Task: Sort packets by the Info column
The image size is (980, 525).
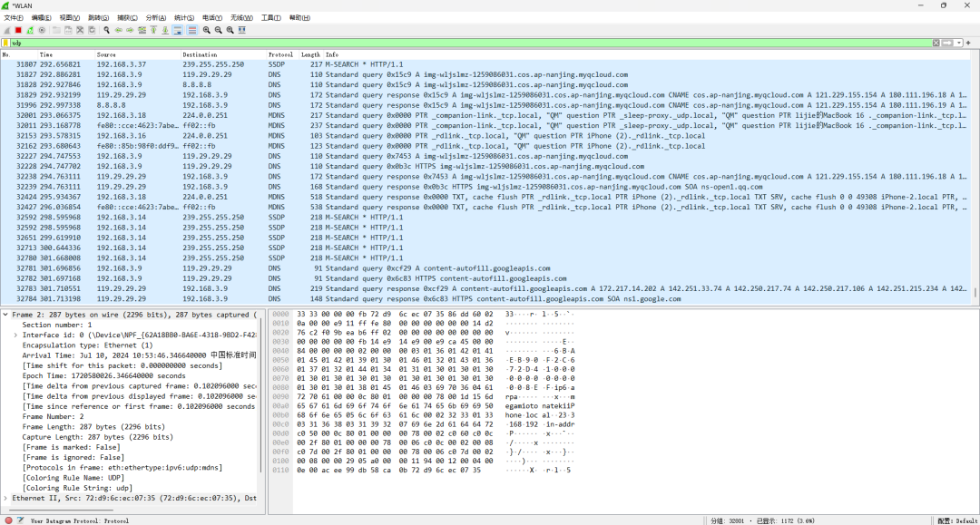Action: (x=647, y=55)
